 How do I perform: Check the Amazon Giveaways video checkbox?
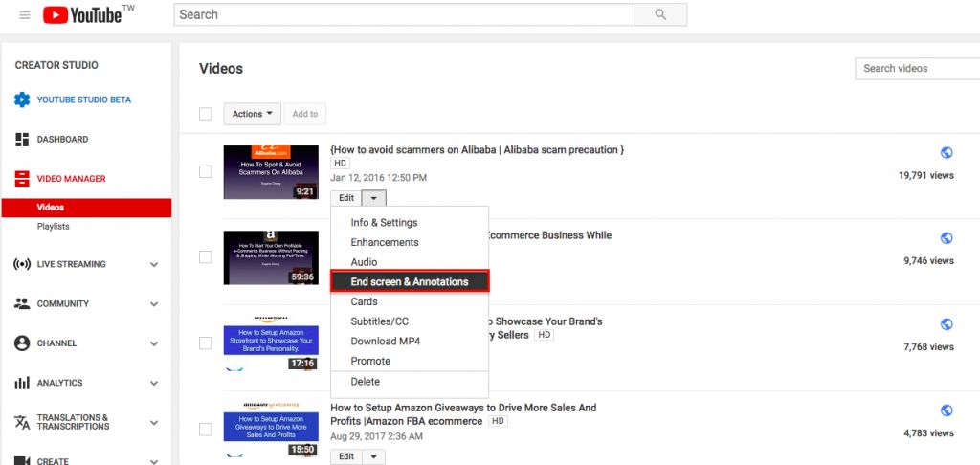point(205,430)
